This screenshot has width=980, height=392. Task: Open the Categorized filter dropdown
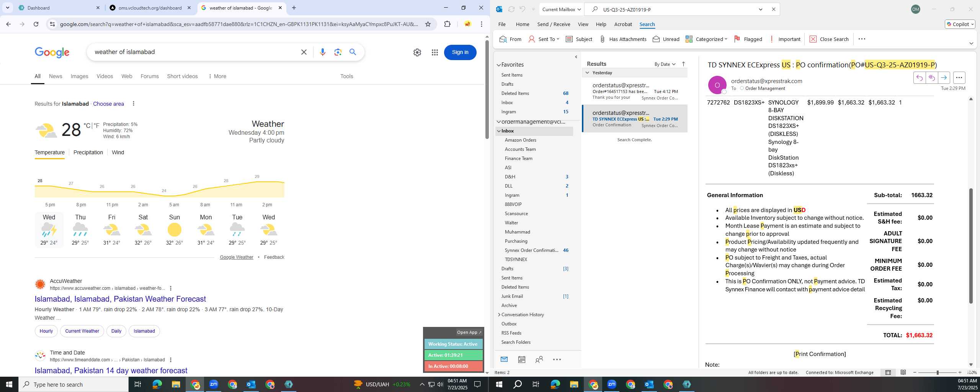706,39
